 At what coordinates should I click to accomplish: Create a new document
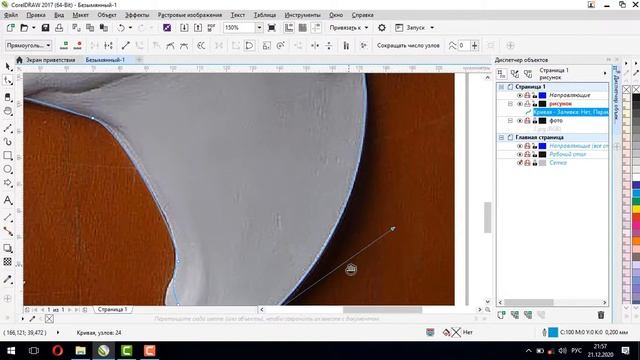[11, 28]
